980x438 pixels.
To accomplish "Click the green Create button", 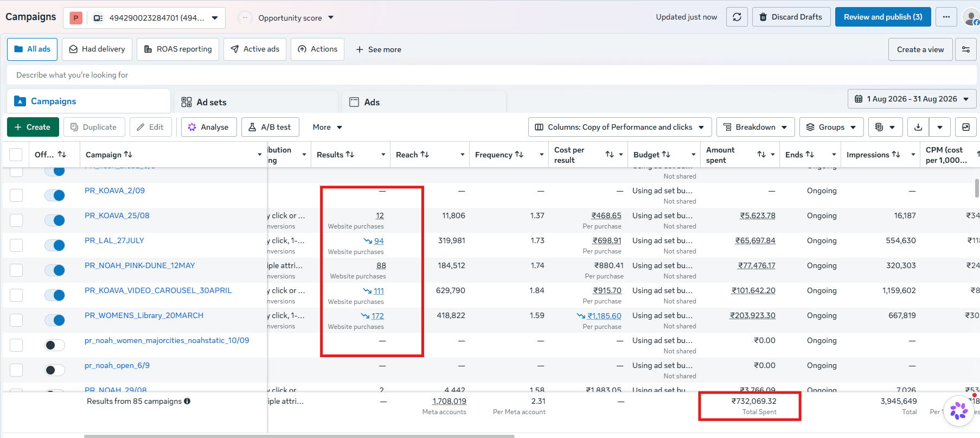I will coord(33,127).
